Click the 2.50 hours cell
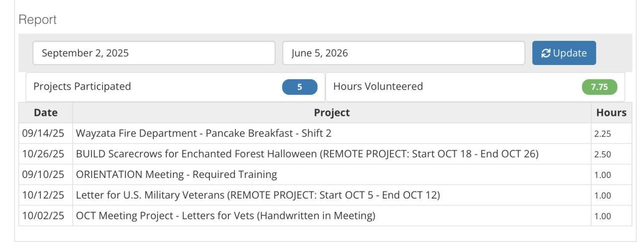 coord(602,155)
